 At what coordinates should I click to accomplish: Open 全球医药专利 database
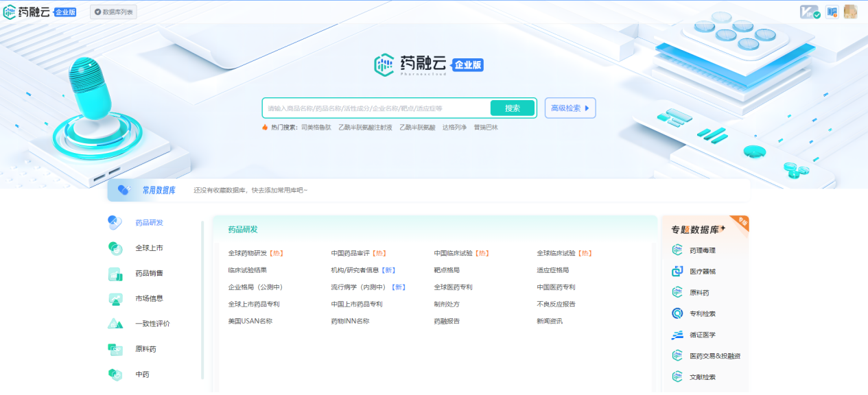(x=453, y=287)
